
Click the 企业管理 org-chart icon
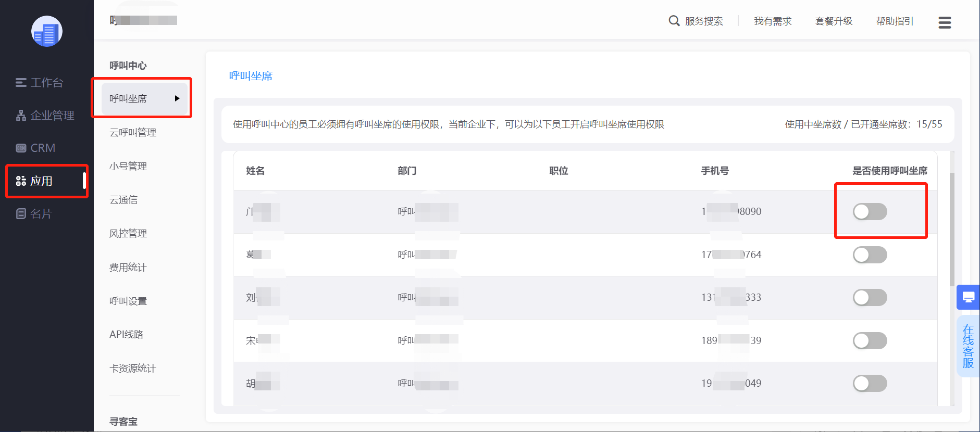pos(21,115)
